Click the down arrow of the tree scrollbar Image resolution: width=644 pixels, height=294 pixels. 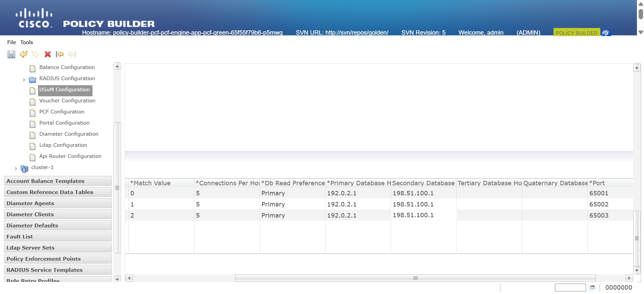click(117, 279)
